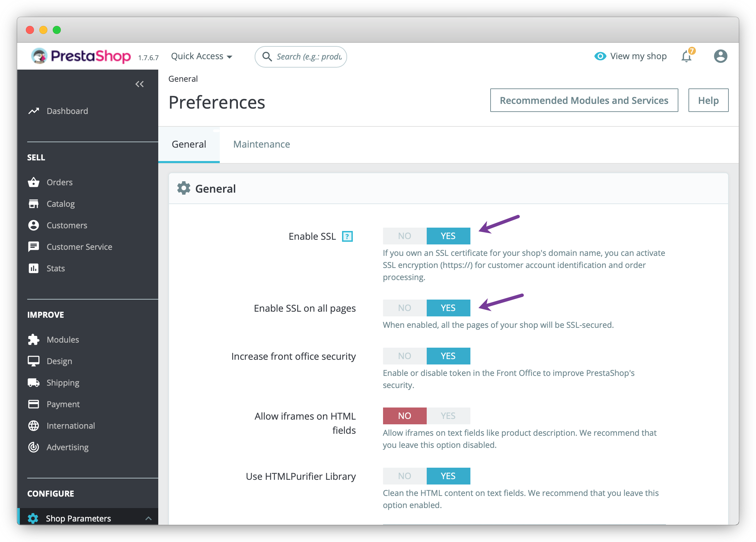Click the Help button
This screenshot has width=756, height=542.
coord(708,100)
